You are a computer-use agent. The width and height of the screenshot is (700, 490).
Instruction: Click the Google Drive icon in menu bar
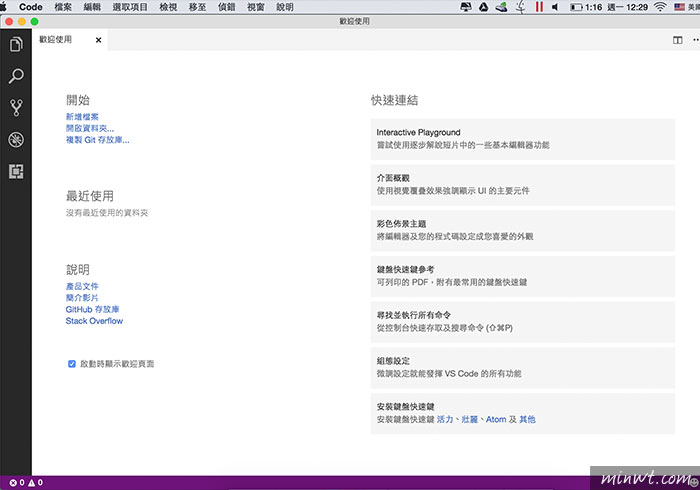[x=483, y=7]
